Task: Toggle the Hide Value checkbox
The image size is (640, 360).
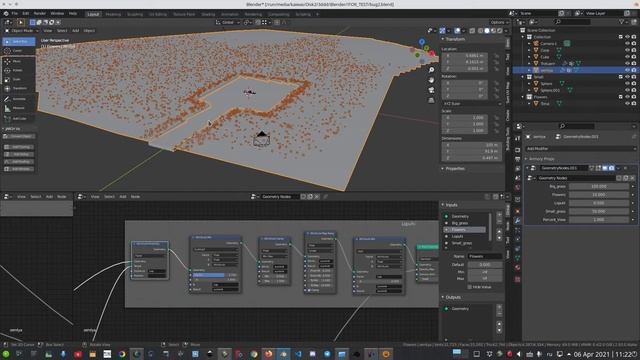Action: [470, 287]
